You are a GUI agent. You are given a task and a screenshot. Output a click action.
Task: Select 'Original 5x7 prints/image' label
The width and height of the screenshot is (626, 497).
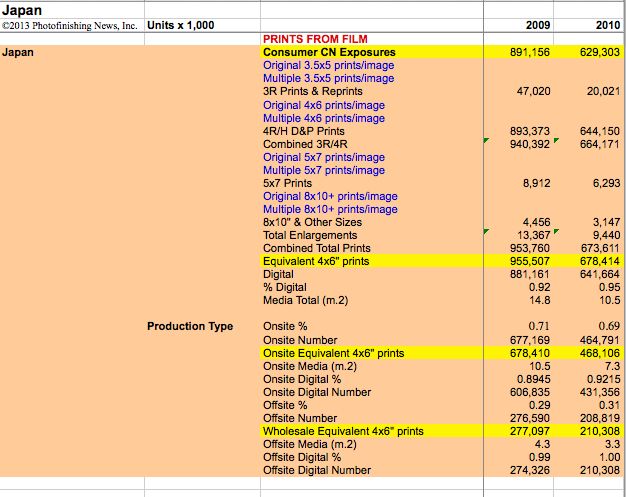point(324,157)
